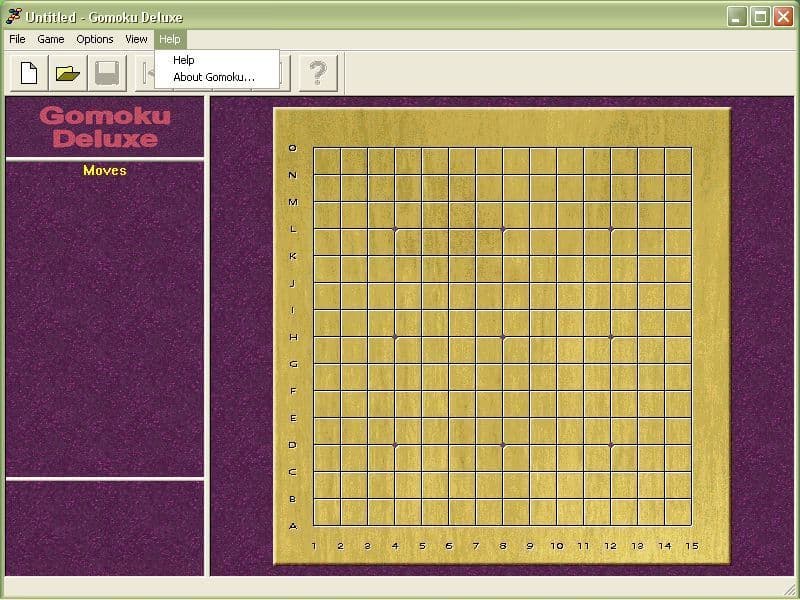
Task: Click the question mark Help toolbar icon
Action: 318,73
